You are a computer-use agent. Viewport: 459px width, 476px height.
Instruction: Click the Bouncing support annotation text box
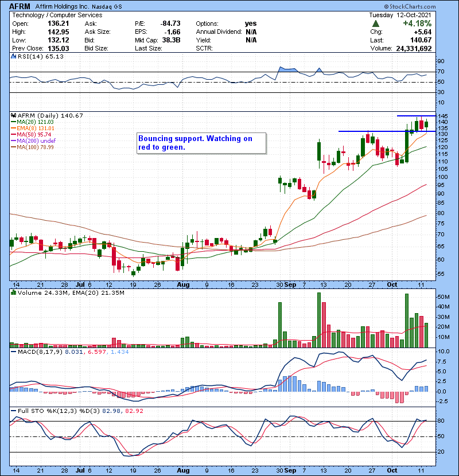point(202,143)
